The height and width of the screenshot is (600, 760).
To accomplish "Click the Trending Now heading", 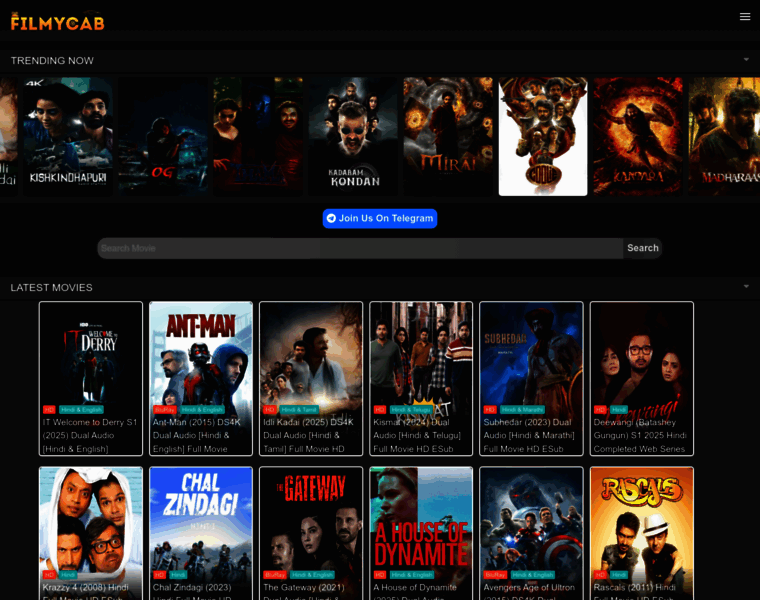I will pyautogui.click(x=52, y=61).
